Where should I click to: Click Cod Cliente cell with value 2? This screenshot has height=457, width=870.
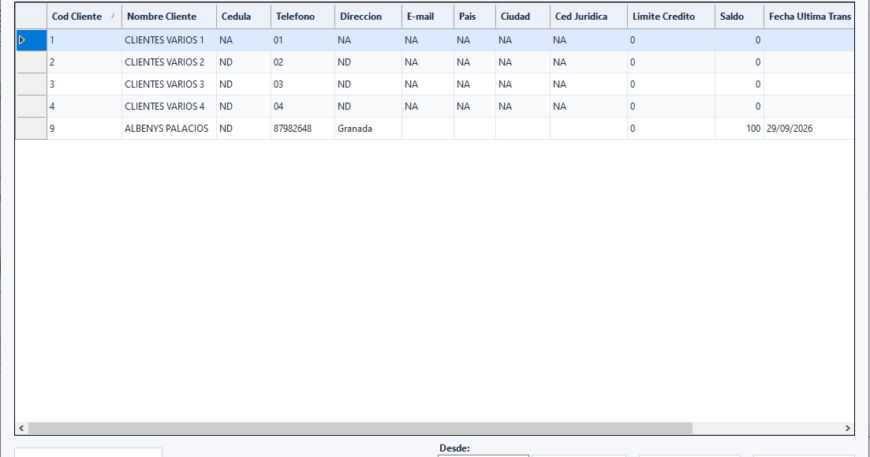point(84,62)
